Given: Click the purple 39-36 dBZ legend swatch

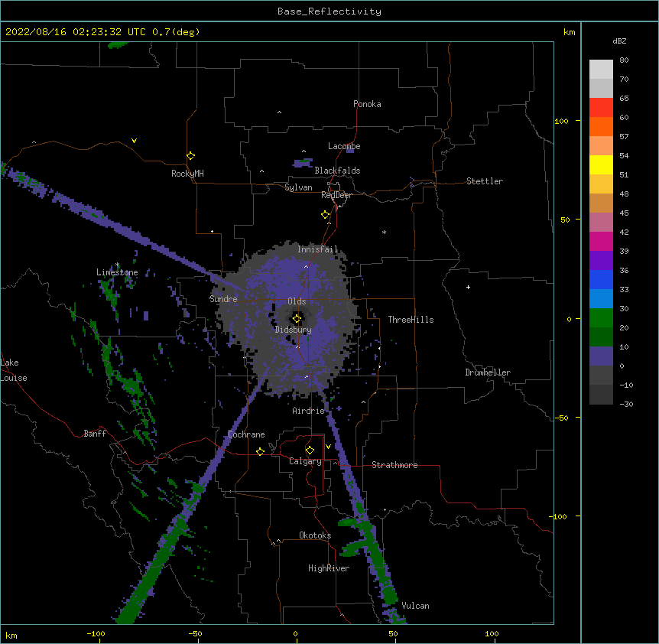Looking at the screenshot, I should click(601, 261).
